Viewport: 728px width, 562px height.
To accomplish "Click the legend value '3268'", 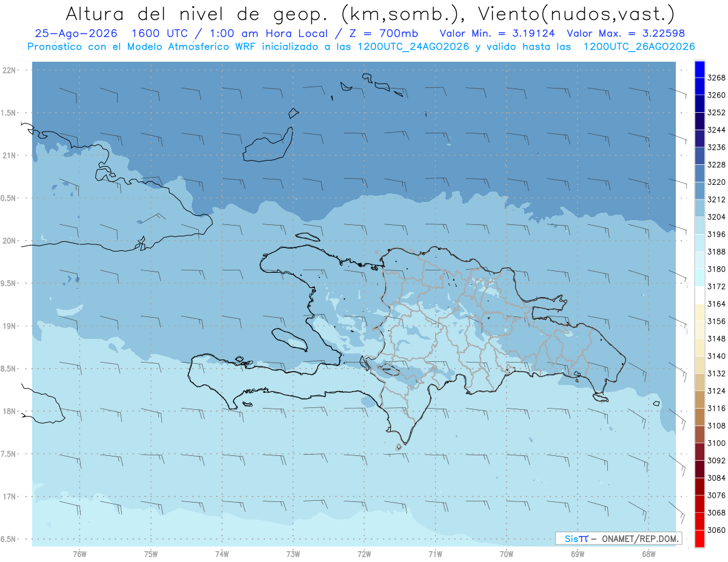I will tap(716, 78).
